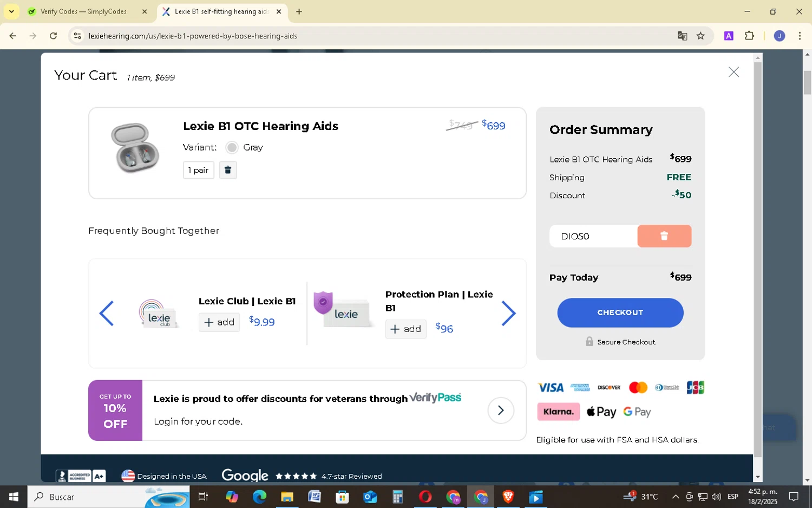The height and width of the screenshot is (508, 812).
Task: Show next frequently bought item
Action: click(x=508, y=314)
